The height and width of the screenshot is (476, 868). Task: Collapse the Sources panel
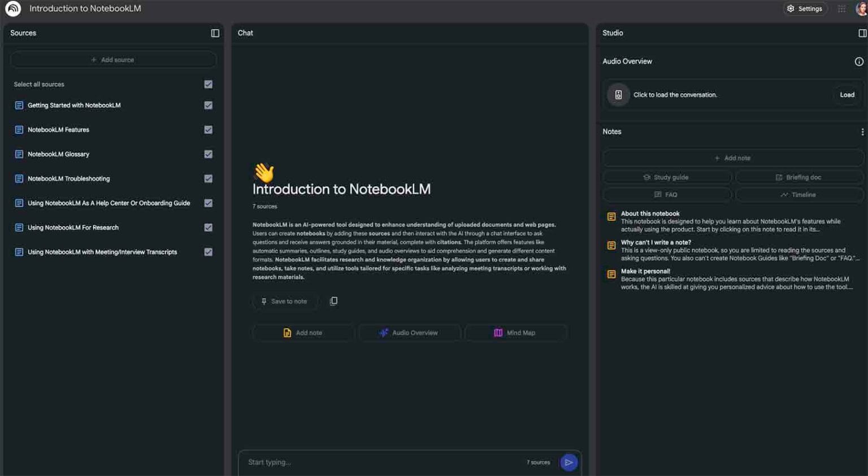click(x=215, y=33)
